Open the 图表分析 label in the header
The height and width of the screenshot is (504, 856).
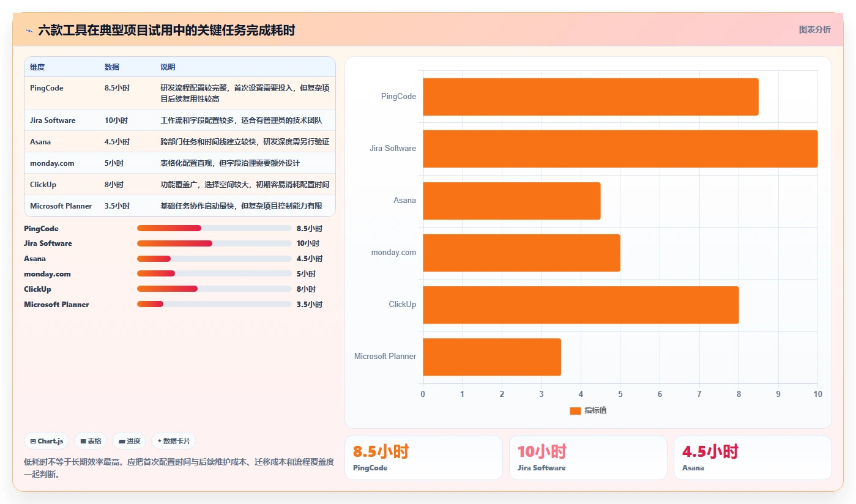click(814, 29)
